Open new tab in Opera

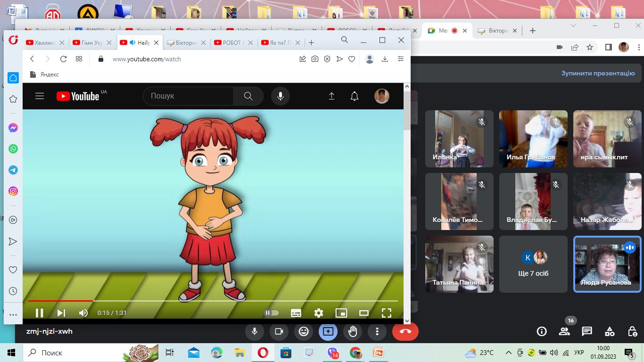coord(311,42)
